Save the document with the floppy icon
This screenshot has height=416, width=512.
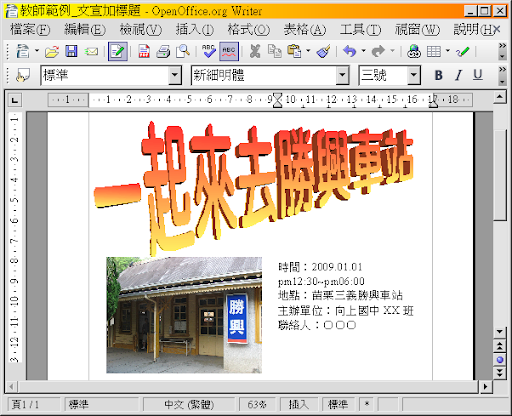pyautogui.click(x=71, y=51)
